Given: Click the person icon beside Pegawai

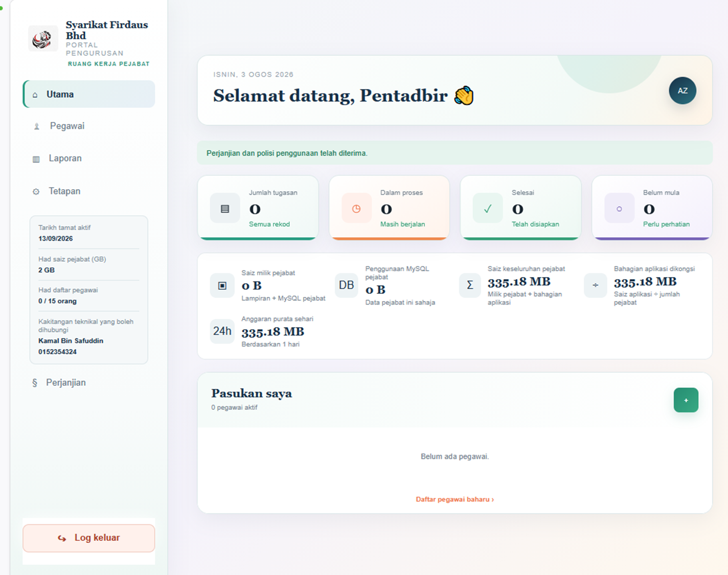Looking at the screenshot, I should (x=36, y=126).
